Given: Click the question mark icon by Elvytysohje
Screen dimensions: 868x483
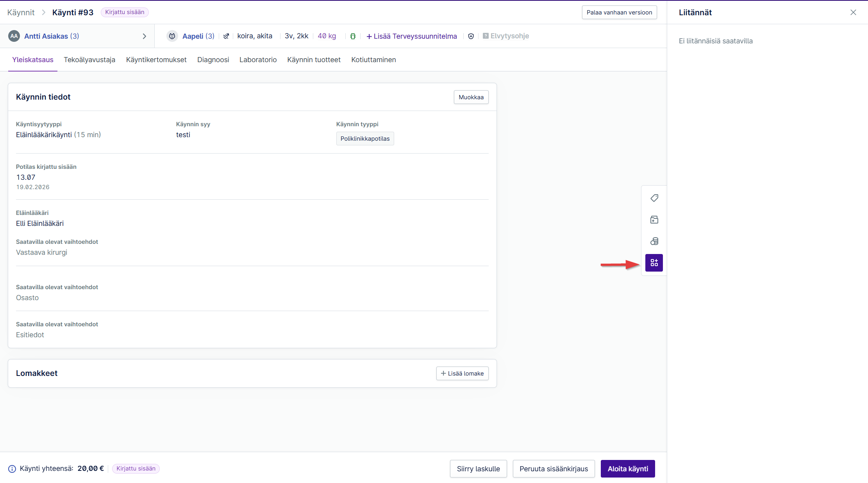Looking at the screenshot, I should (x=486, y=36).
